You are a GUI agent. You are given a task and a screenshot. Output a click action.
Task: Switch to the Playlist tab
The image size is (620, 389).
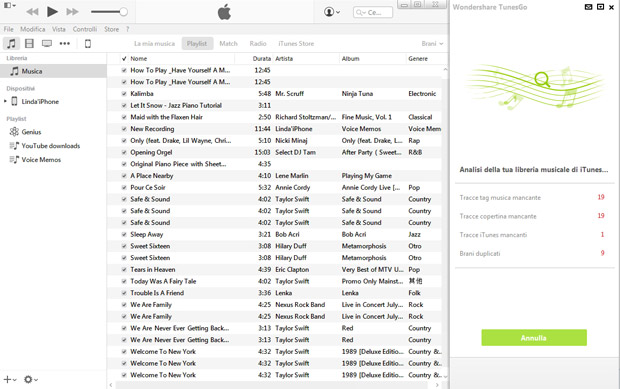197,43
